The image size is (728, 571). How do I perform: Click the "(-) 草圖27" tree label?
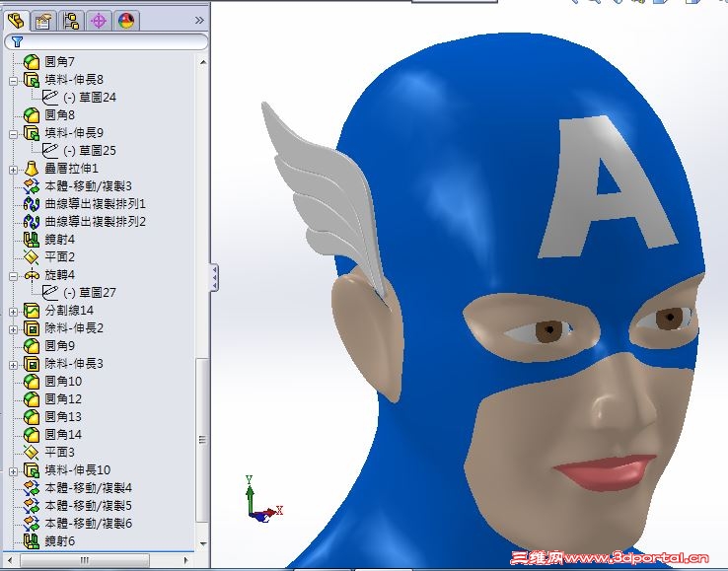(x=90, y=293)
